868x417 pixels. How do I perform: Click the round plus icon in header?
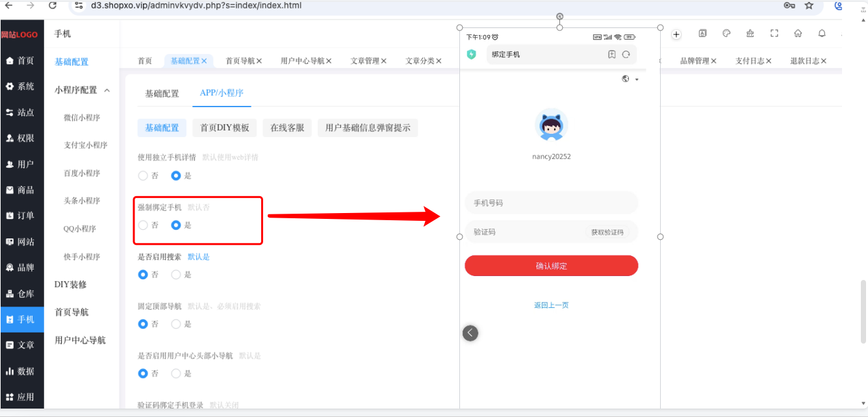click(676, 34)
